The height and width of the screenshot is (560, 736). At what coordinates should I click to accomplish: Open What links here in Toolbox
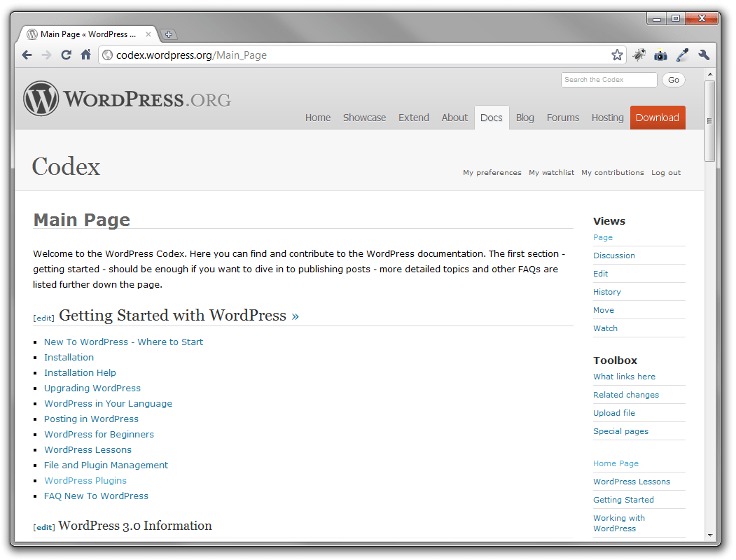[x=624, y=377]
